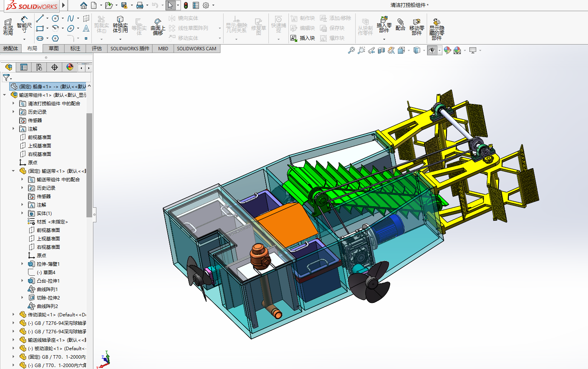Toggle the Select cursor tool
Screen dimensions: 588x369
[171, 5]
